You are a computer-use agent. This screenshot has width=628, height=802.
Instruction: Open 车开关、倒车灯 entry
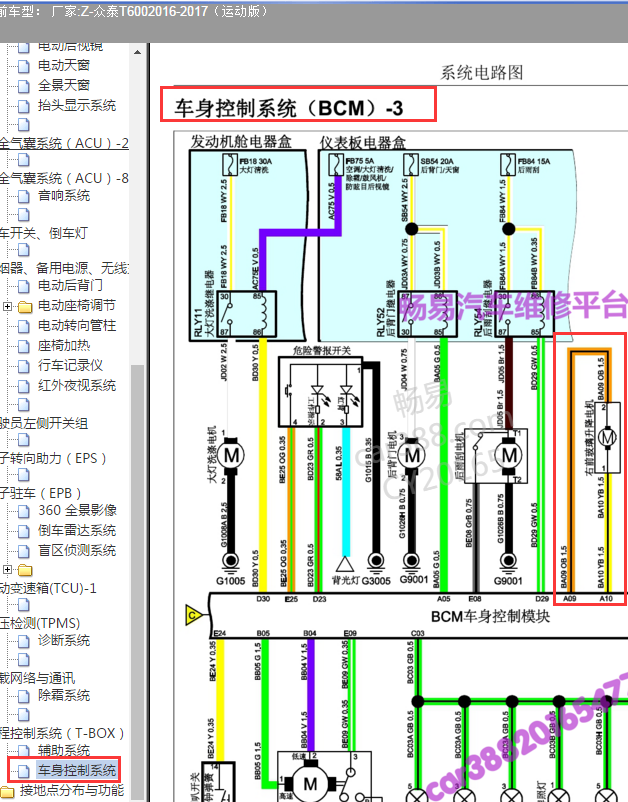[x=44, y=233]
